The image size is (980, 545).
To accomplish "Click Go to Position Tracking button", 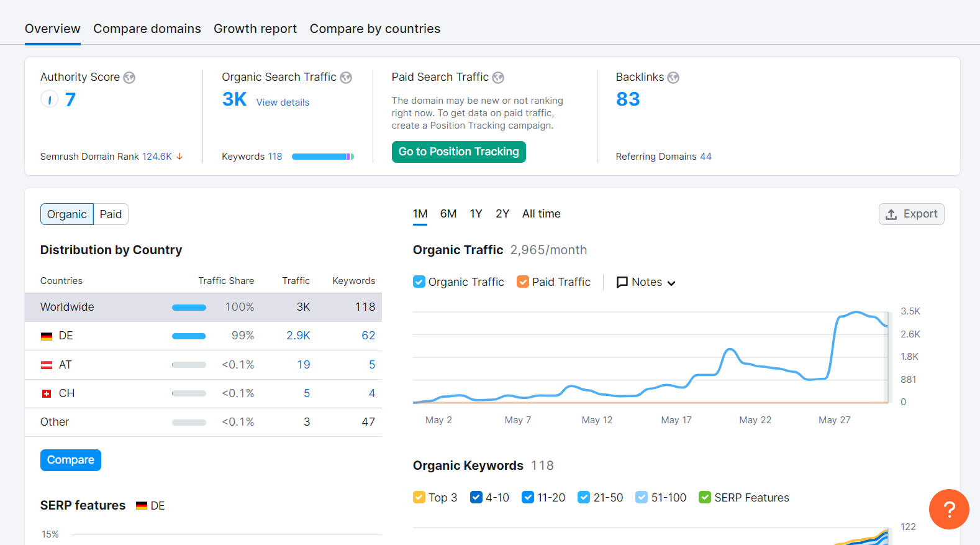I will coord(459,152).
